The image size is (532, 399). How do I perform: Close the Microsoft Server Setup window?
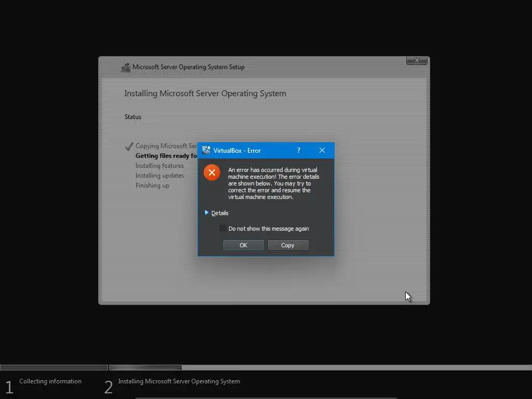pos(417,60)
